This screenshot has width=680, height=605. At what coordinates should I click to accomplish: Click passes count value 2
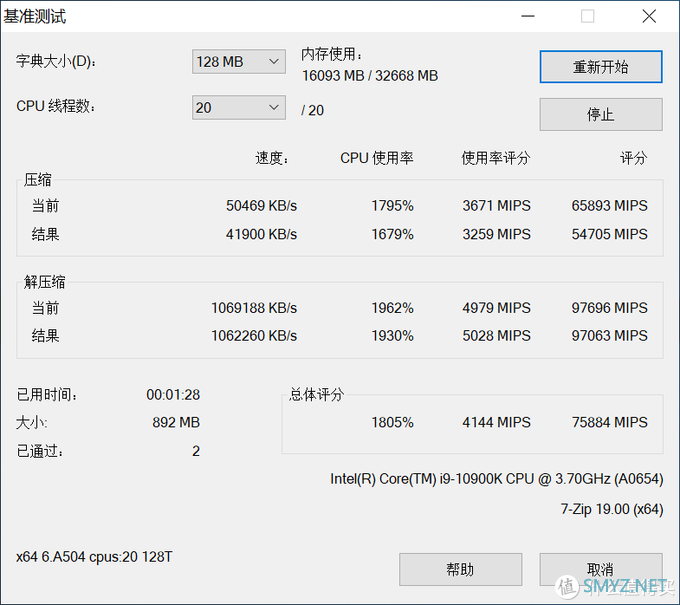196,451
